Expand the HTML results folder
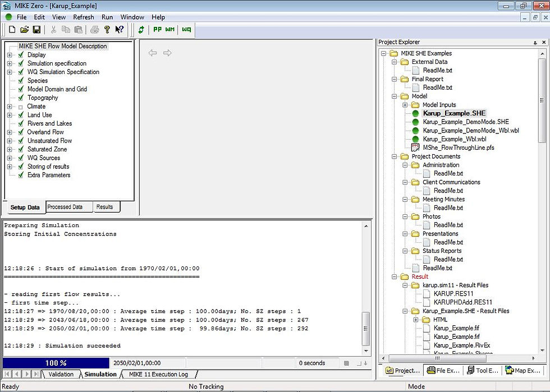Image resolution: width=550 pixels, height=392 pixels. click(416, 320)
